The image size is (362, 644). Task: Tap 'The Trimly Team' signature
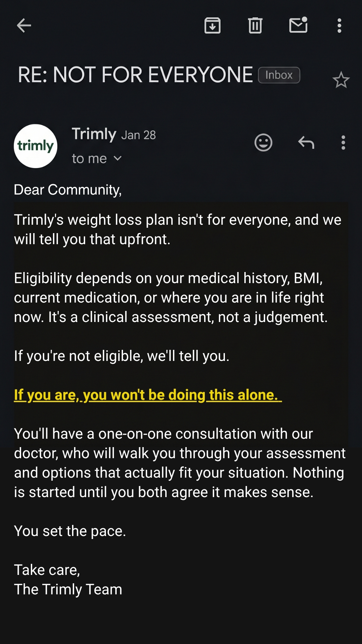click(68, 589)
